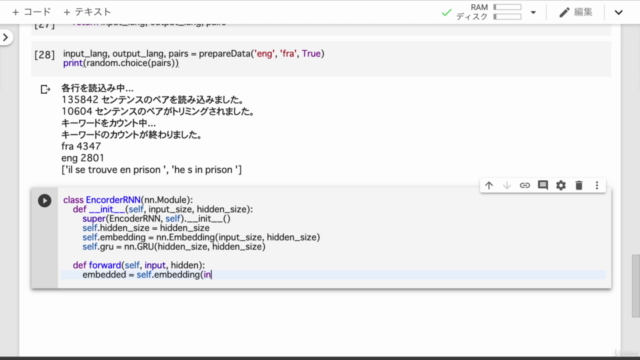The height and width of the screenshot is (360, 640).
Task: Open cell editor settings gear
Action: [561, 185]
